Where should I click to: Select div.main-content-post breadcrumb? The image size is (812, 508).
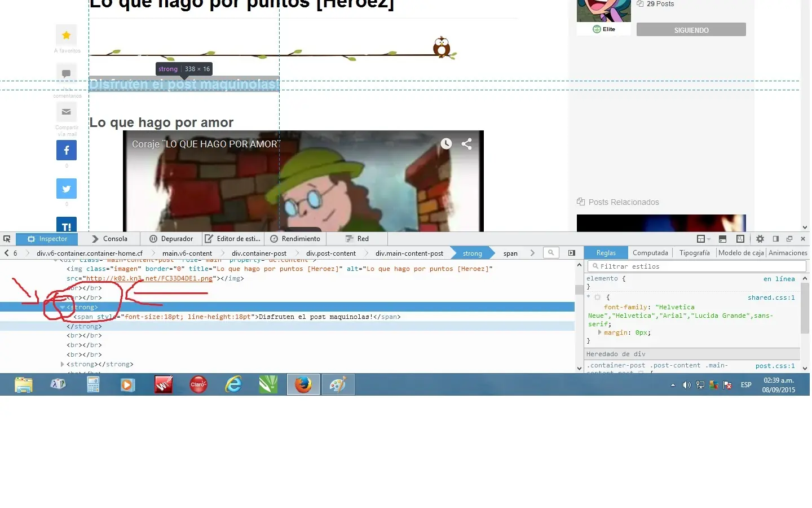[x=409, y=253]
